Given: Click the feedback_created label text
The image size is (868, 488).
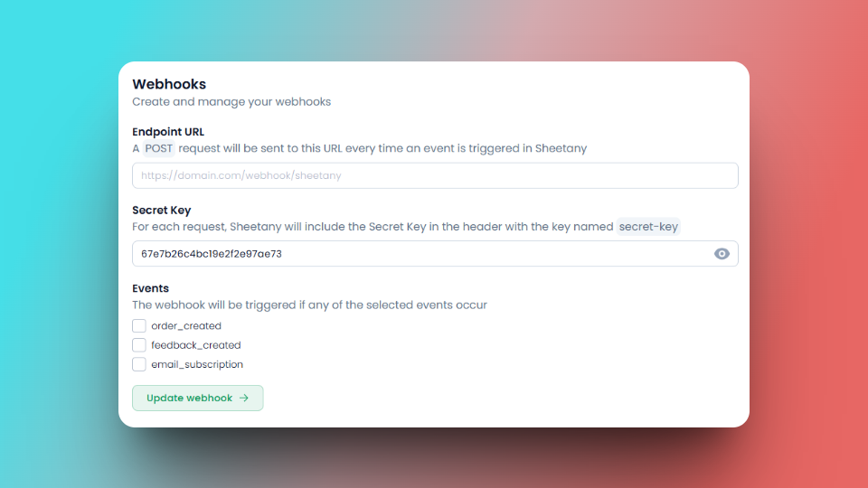Looking at the screenshot, I should point(196,345).
